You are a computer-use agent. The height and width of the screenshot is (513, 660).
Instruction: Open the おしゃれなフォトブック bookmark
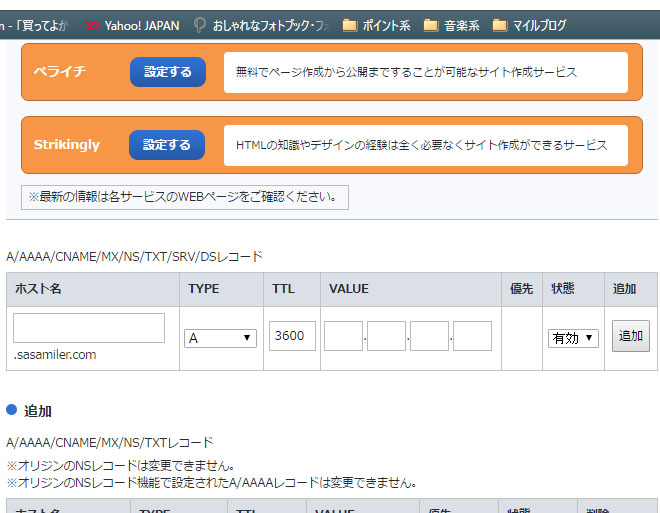pyautogui.click(x=261, y=26)
